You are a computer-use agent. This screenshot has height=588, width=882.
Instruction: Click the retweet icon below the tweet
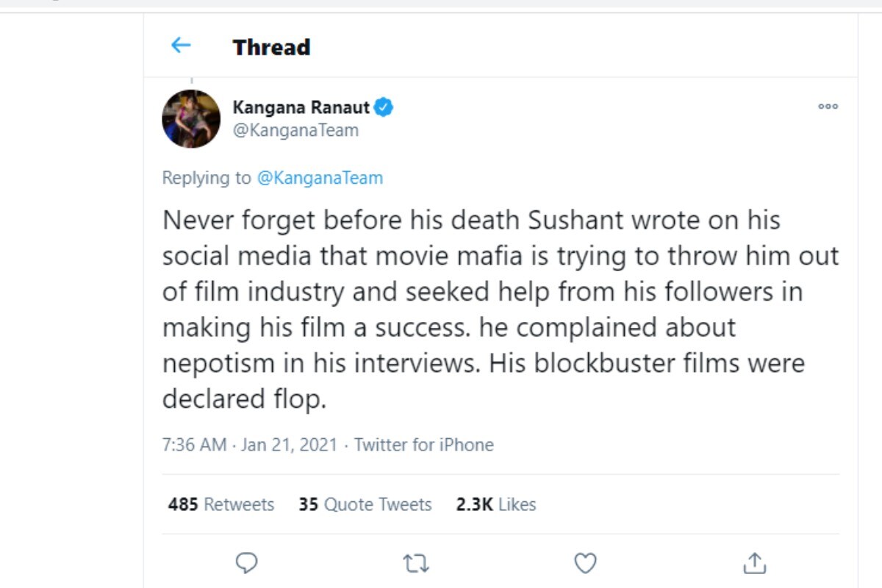pos(415,564)
